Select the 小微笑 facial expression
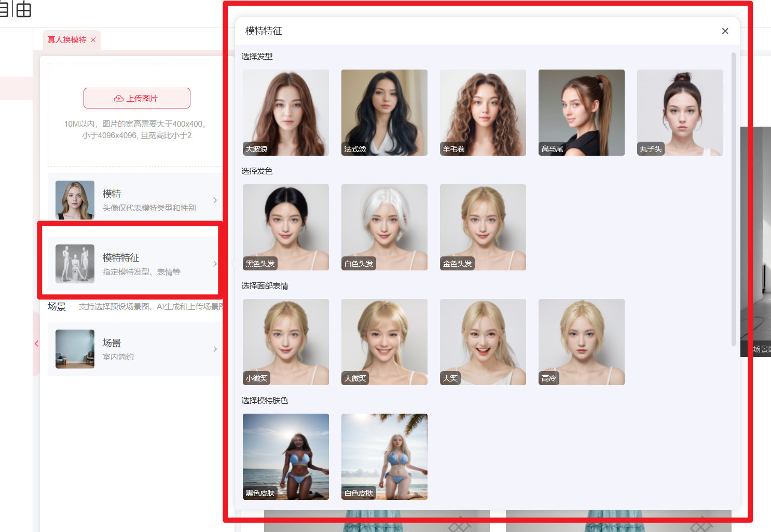The height and width of the screenshot is (532, 771). [286, 342]
